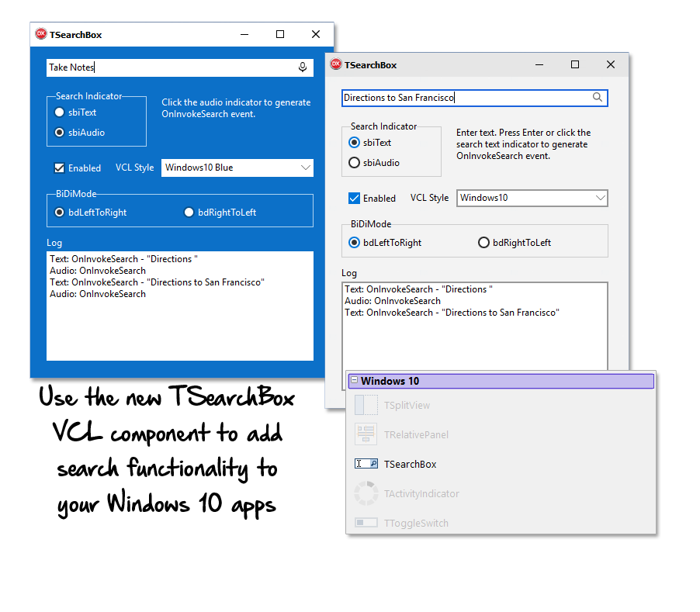Close the gray TSearchBox window
The height and width of the screenshot is (612, 700).
[611, 64]
